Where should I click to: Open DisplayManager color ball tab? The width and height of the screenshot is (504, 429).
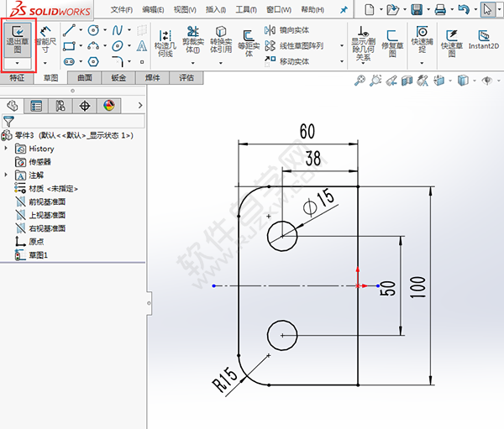coord(109,106)
